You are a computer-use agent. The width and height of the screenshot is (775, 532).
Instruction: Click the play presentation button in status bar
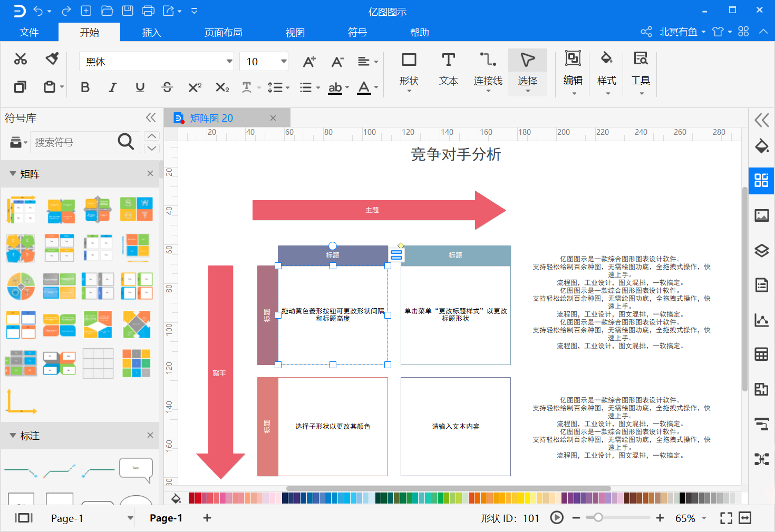pos(557,518)
